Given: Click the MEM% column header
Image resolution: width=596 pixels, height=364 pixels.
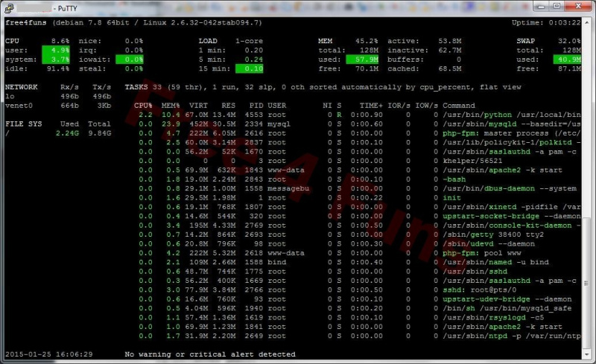Looking at the screenshot, I should pyautogui.click(x=170, y=106).
